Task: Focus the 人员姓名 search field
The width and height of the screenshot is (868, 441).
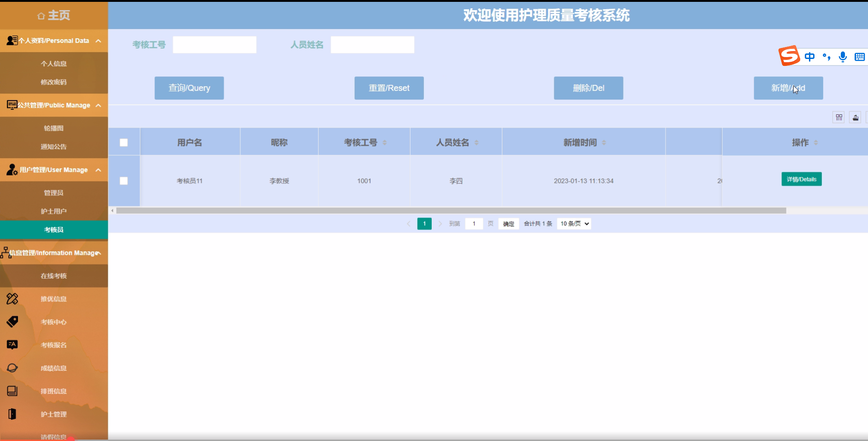Action: [x=372, y=45]
